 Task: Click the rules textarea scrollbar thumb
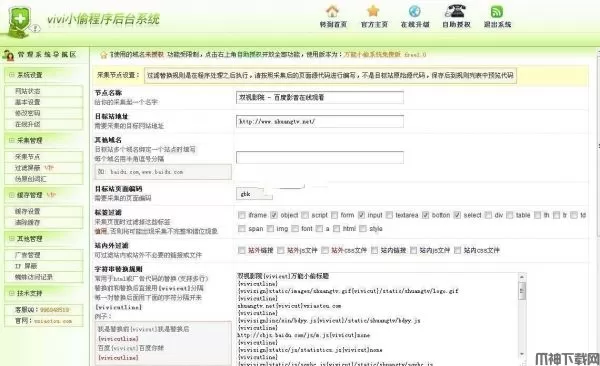tap(522, 291)
